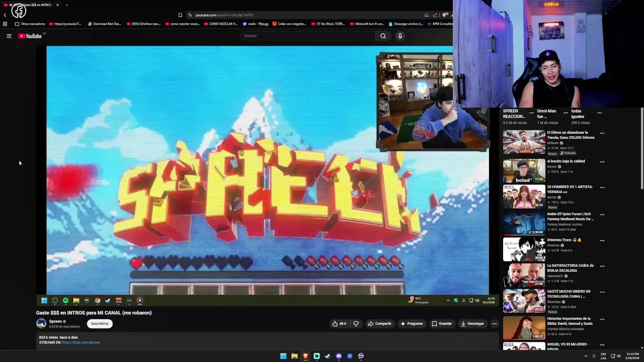
Task: Open El Último en Abandonar la Tienda thumbnail
Action: (524, 142)
